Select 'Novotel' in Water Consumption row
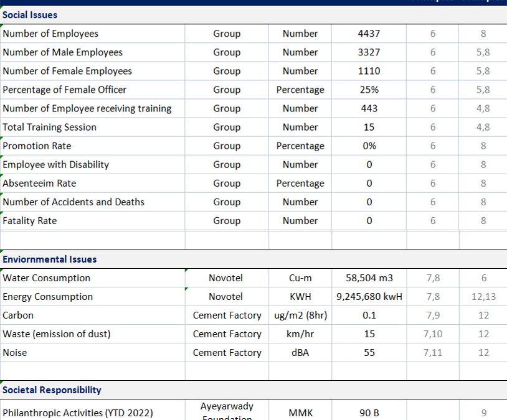The width and height of the screenshot is (507, 420). [x=225, y=278]
